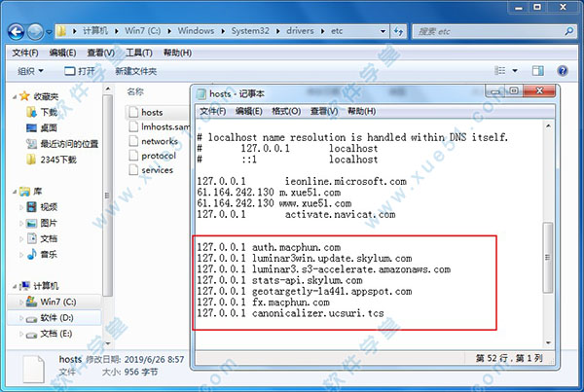
Task: Open Explorer 帮助(H) menu
Action: tap(177, 53)
